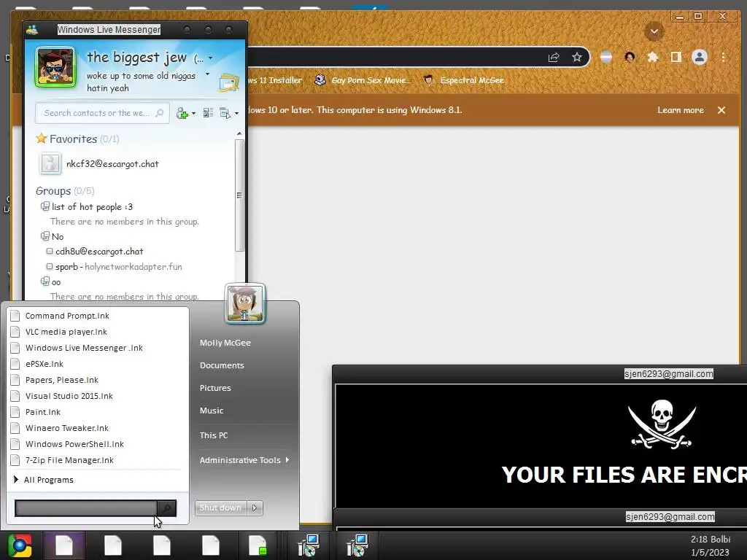Viewport: 747px width, 560px height.
Task: Click the Shut down button
Action: [220, 507]
